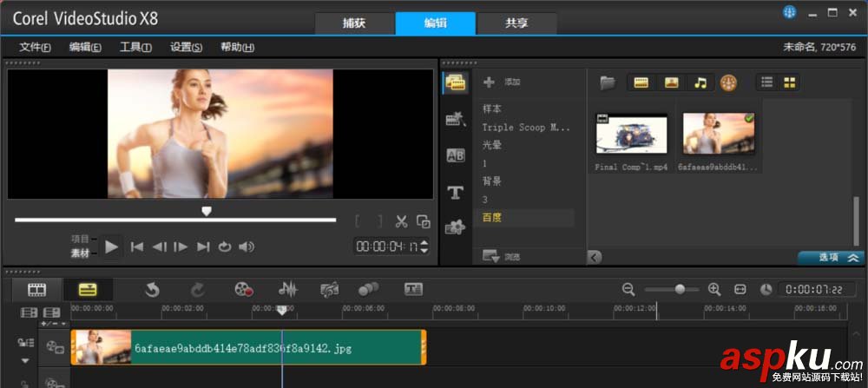Click the zoom out magnifier icon
This screenshot has width=868, height=388.
click(628, 289)
